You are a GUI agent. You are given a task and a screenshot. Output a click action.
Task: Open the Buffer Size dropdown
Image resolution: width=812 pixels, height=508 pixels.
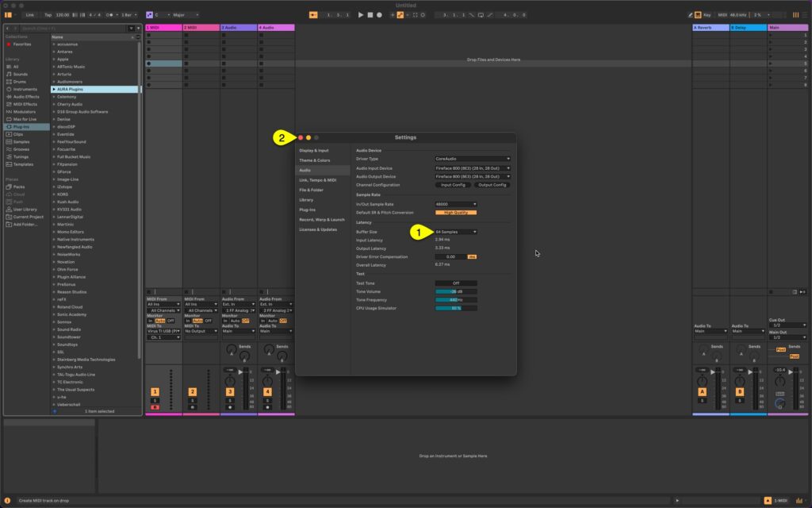point(454,232)
